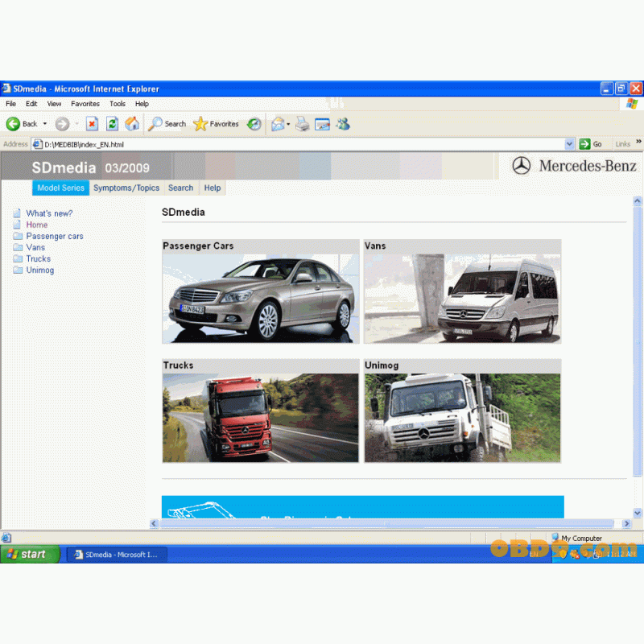Click the Mail envelope icon

click(278, 124)
